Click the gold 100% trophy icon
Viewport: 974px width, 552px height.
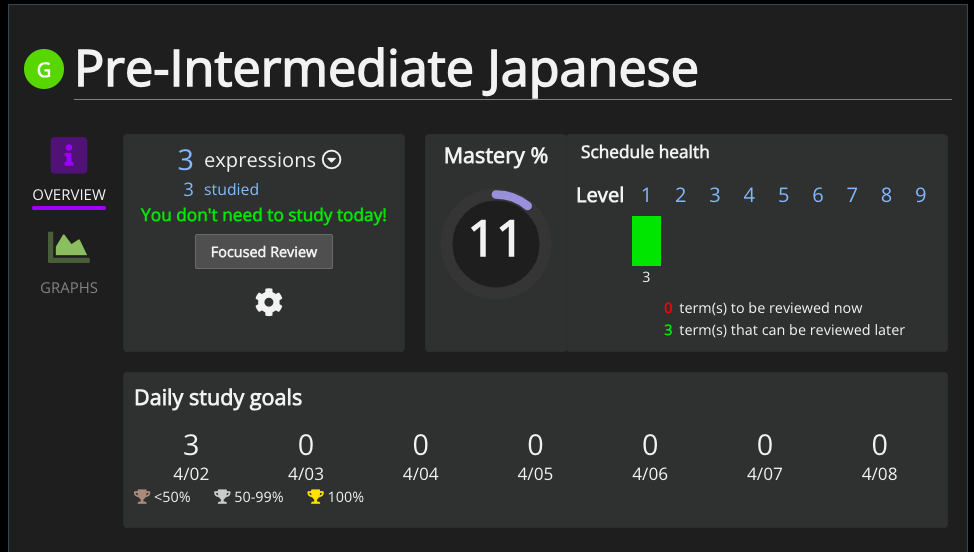pos(316,496)
